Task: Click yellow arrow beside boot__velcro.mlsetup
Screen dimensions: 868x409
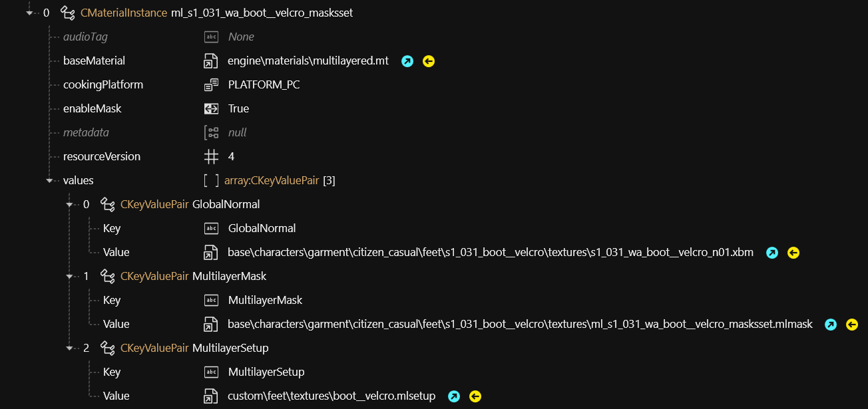Action: (475, 396)
